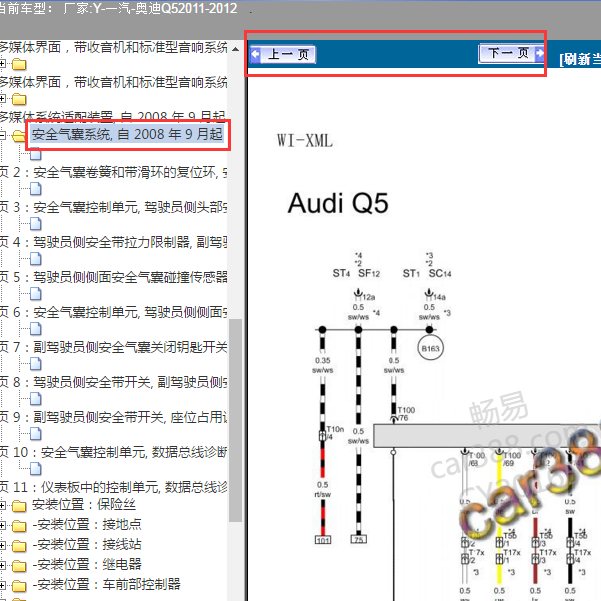This screenshot has height=601, width=601.
Task: Open 页 5：驾驶员侧侧面安全气囊碰撞传感器
Action: tap(113, 277)
